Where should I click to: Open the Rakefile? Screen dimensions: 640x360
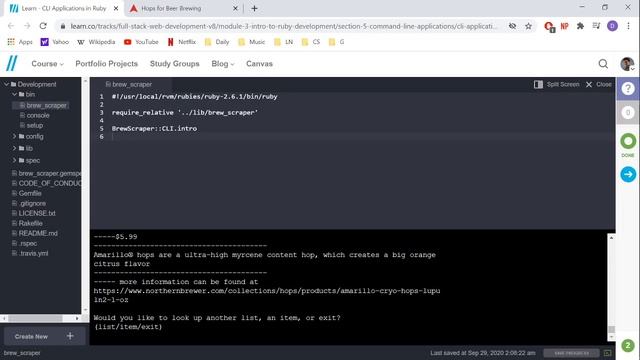(27, 223)
